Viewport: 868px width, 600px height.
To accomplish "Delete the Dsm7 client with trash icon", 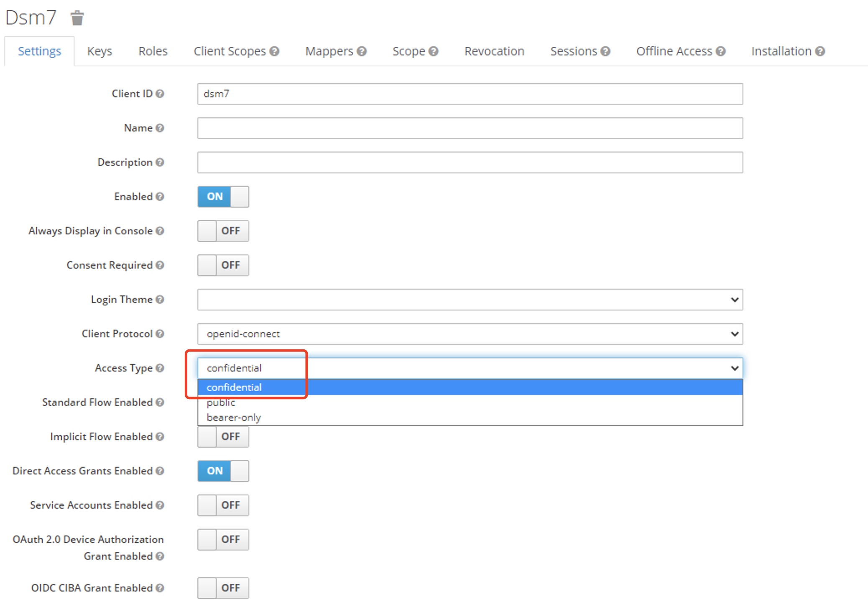I will (x=77, y=18).
